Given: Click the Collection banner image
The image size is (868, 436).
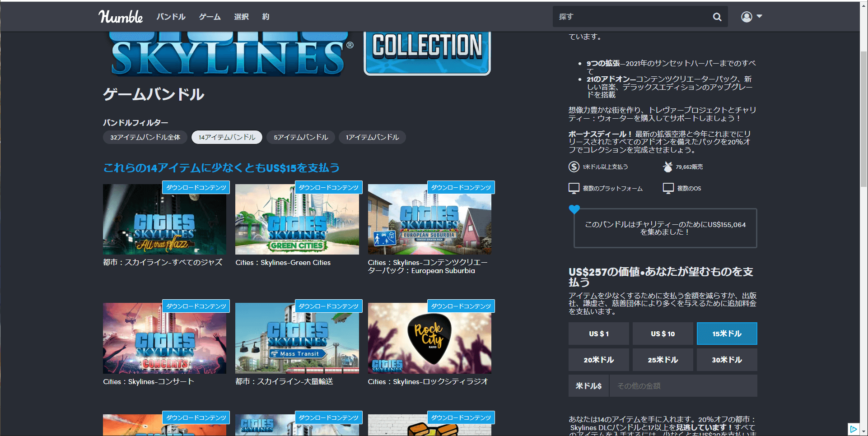Looking at the screenshot, I should click(x=427, y=53).
